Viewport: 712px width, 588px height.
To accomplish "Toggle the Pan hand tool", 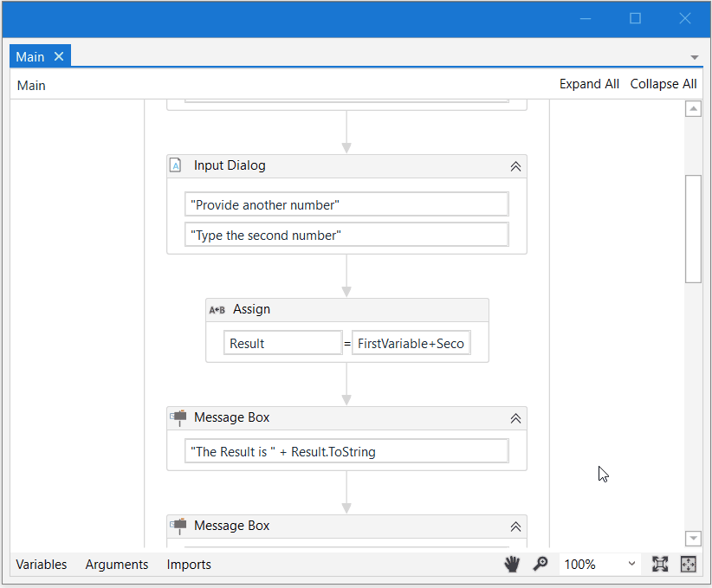I will point(512,564).
